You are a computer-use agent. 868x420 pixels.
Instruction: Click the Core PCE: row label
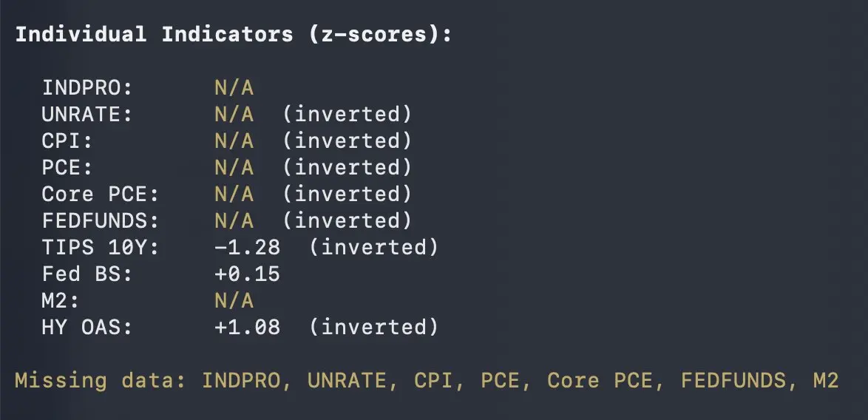[x=101, y=194]
